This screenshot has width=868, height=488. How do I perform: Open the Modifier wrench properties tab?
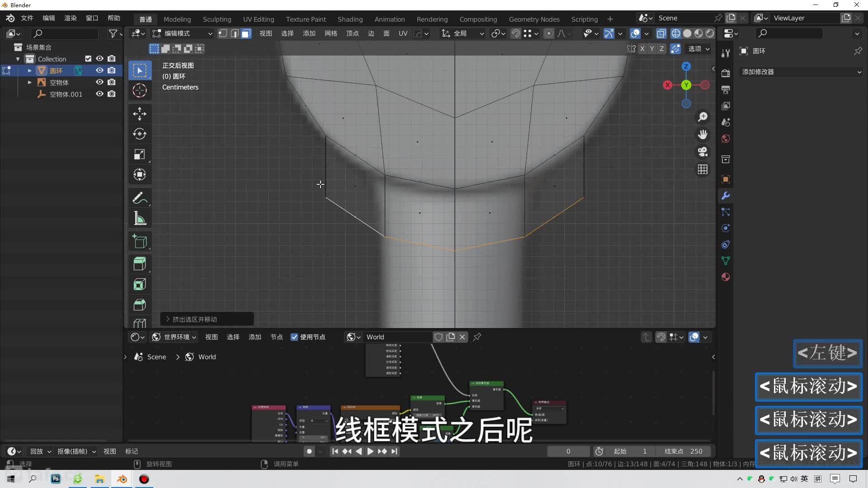coord(726,196)
